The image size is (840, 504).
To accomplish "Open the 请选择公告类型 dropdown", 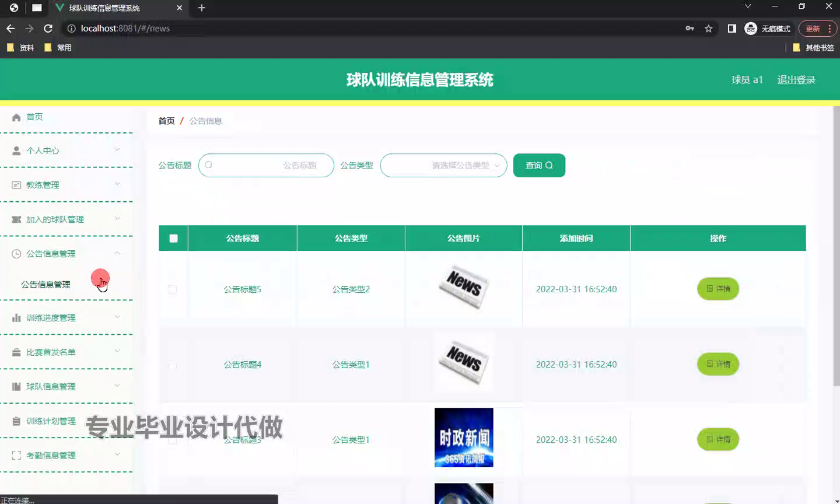I will click(443, 165).
